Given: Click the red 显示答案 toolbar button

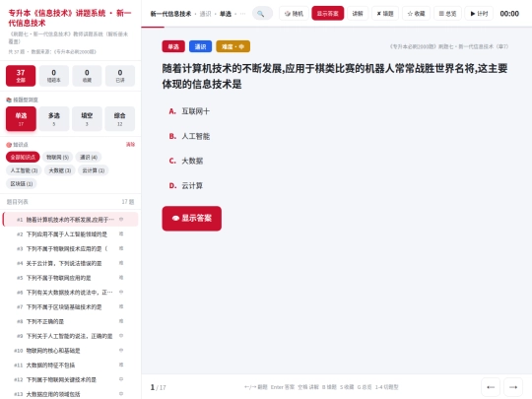Looking at the screenshot, I should coord(328,14).
